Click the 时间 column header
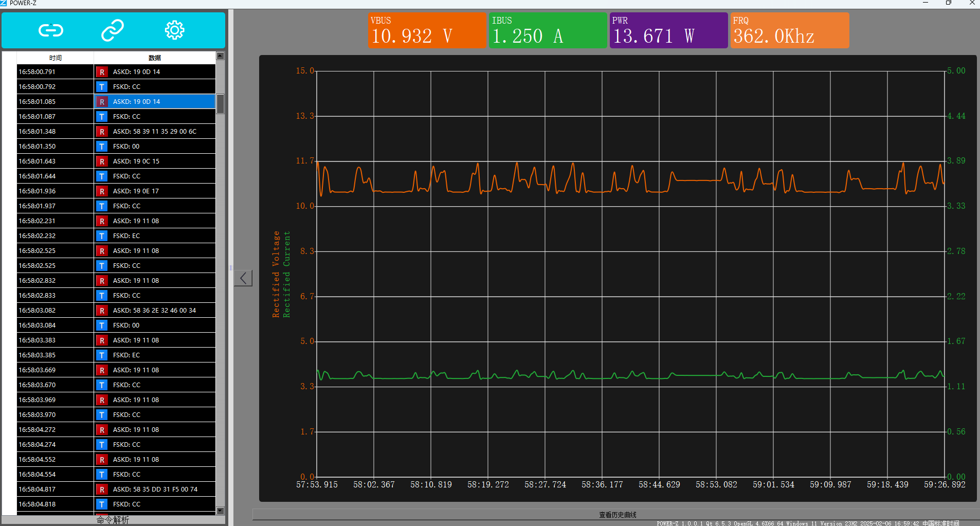The image size is (980, 526). [x=56, y=58]
